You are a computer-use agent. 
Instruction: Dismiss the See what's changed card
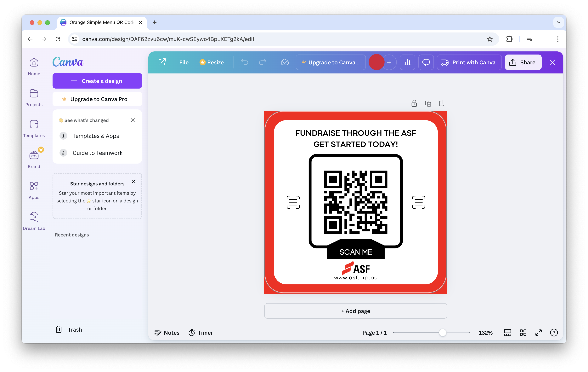[x=133, y=120]
